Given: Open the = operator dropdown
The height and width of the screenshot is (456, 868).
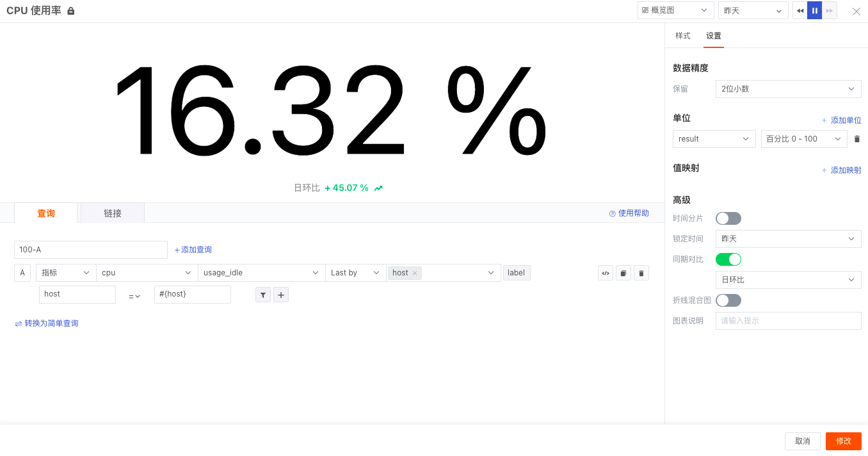Looking at the screenshot, I should (134, 297).
